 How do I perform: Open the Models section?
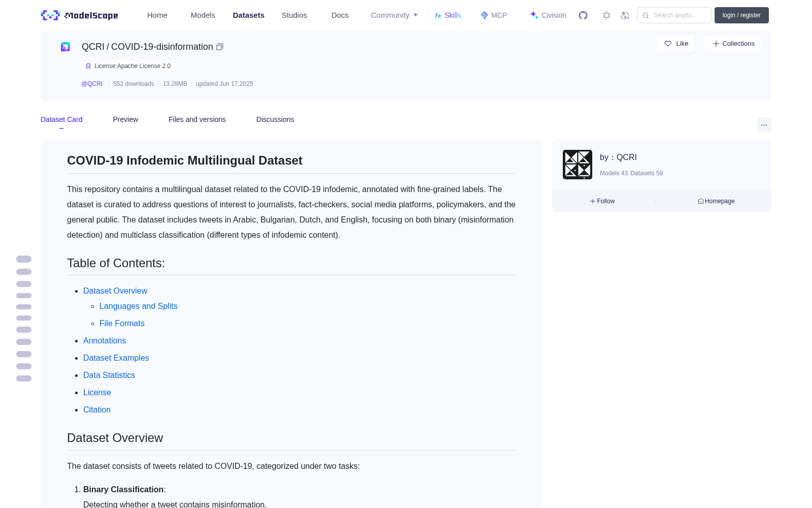pyautogui.click(x=203, y=15)
